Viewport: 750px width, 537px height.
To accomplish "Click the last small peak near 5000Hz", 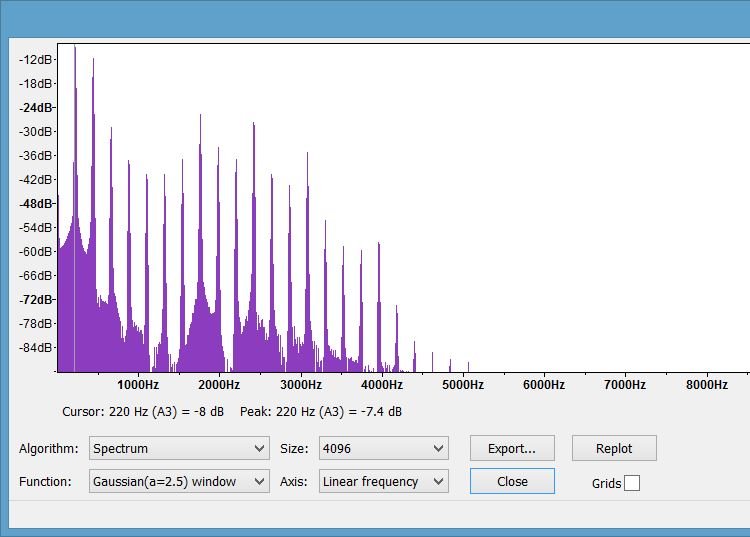I will click(x=468, y=366).
